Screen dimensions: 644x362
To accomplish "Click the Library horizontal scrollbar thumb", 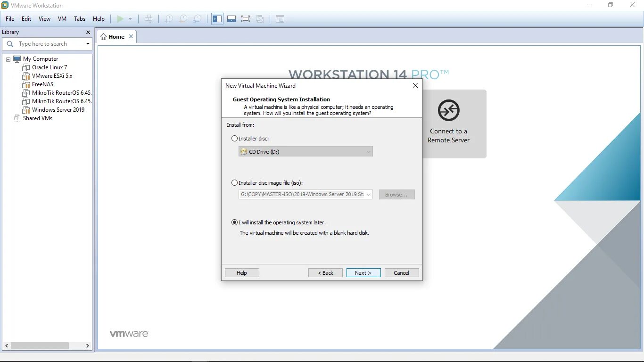I will click(40, 346).
